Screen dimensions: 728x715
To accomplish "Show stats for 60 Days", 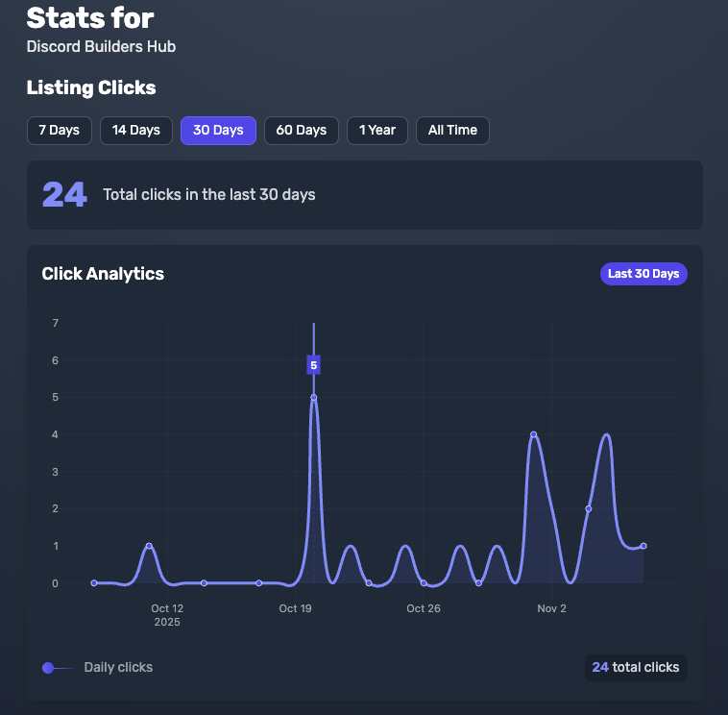I will pyautogui.click(x=302, y=131).
